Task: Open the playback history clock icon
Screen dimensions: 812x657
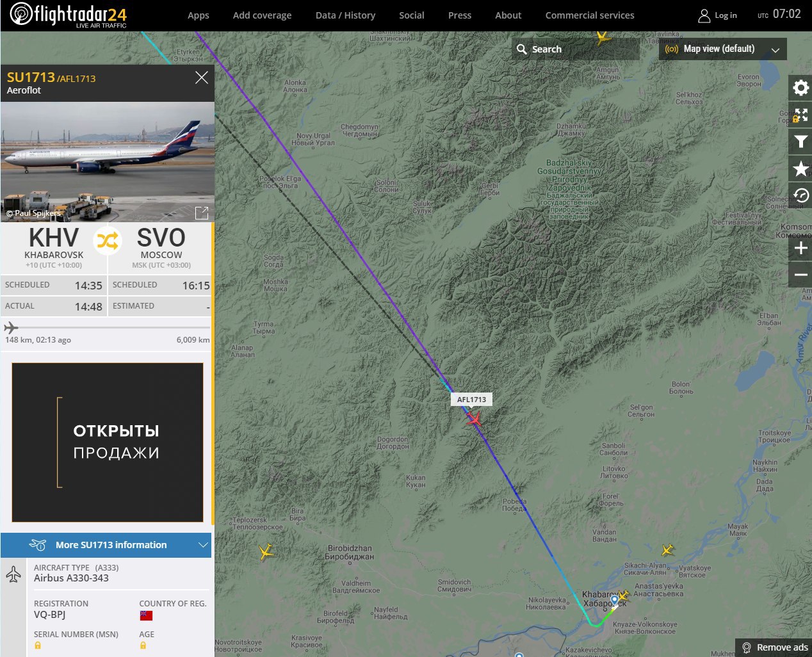Action: [800, 195]
